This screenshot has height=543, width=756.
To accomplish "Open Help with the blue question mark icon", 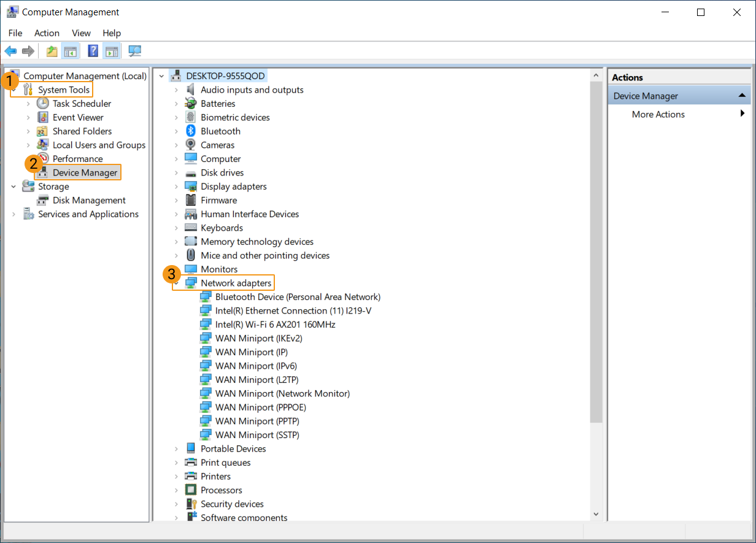I will [93, 51].
